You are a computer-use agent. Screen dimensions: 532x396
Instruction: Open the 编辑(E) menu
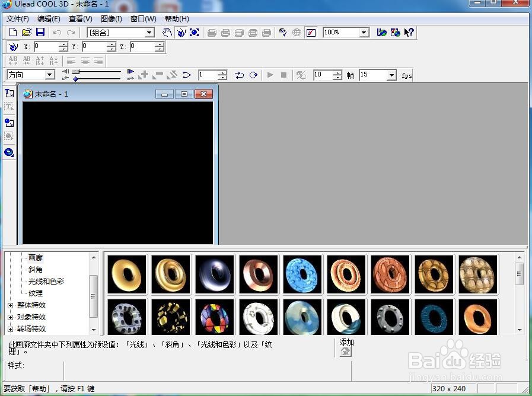click(49, 19)
